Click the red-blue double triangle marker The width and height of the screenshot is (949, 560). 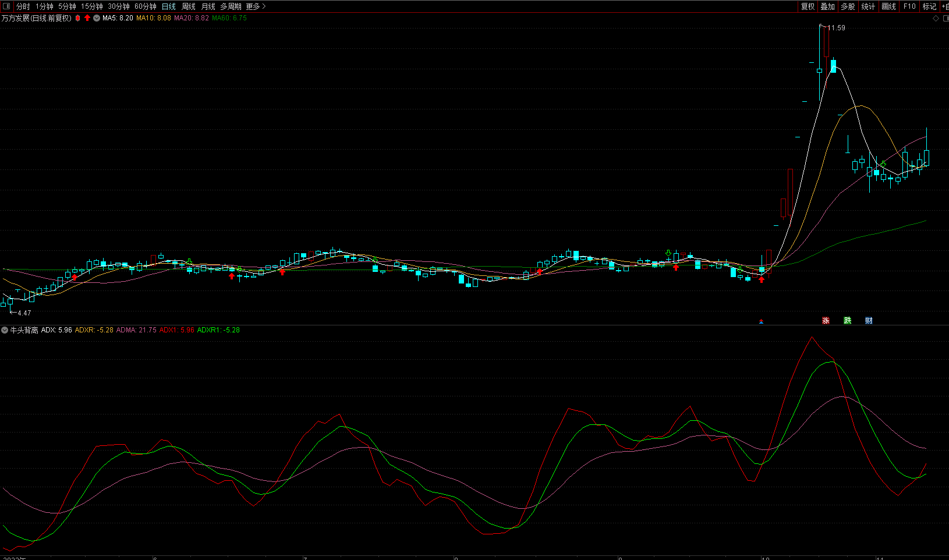tap(761, 321)
